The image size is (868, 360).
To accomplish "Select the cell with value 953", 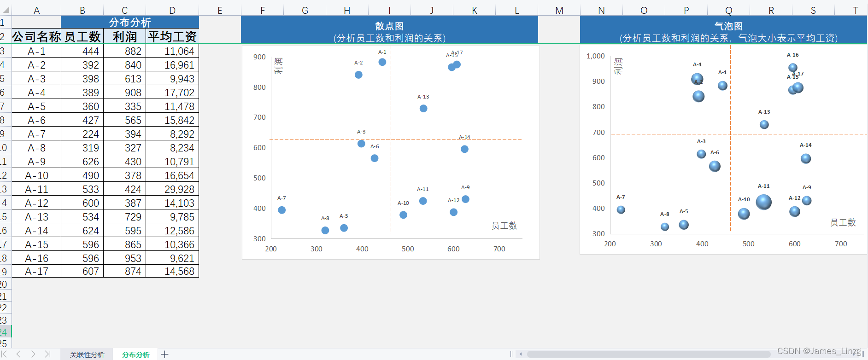I will pyautogui.click(x=124, y=258).
